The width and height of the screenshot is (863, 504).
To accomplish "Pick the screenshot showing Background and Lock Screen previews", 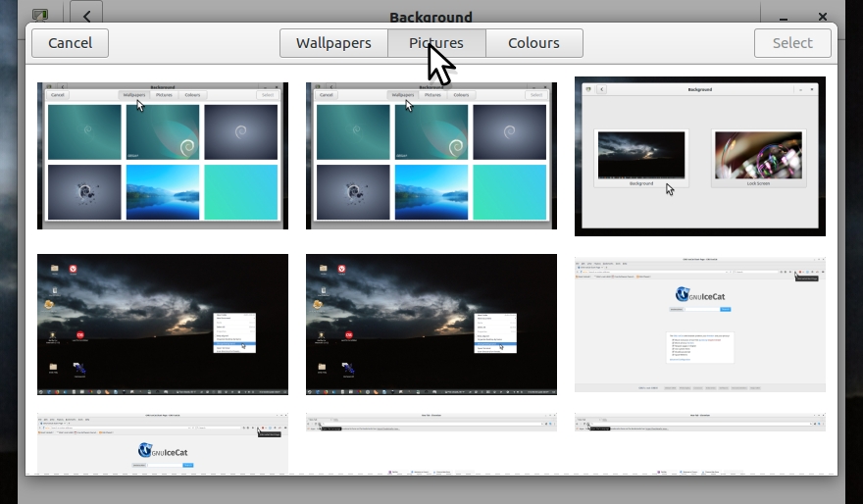I will (700, 157).
